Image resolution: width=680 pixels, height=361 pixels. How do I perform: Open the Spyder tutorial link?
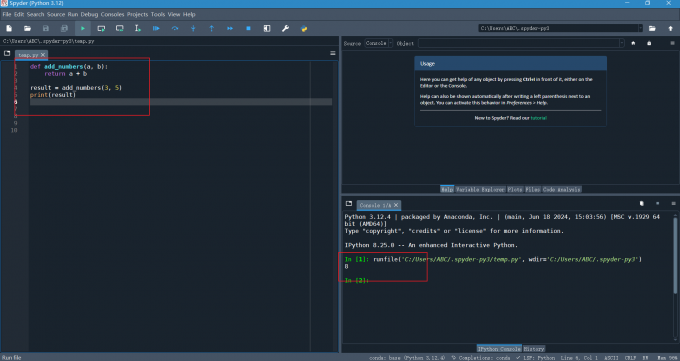[539, 118]
